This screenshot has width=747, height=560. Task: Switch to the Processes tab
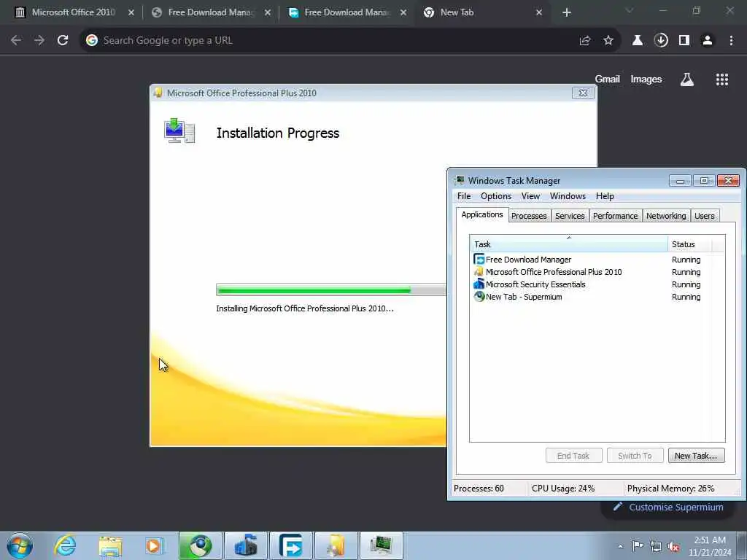(529, 216)
